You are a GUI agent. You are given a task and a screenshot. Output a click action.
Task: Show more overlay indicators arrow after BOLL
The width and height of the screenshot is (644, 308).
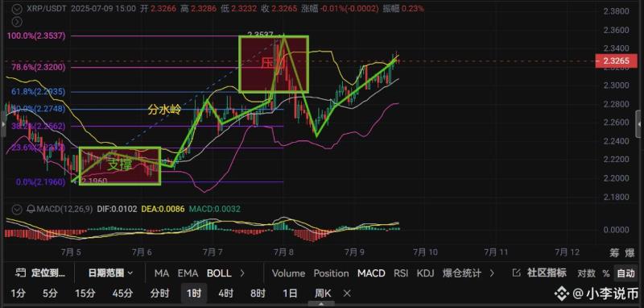(242, 273)
